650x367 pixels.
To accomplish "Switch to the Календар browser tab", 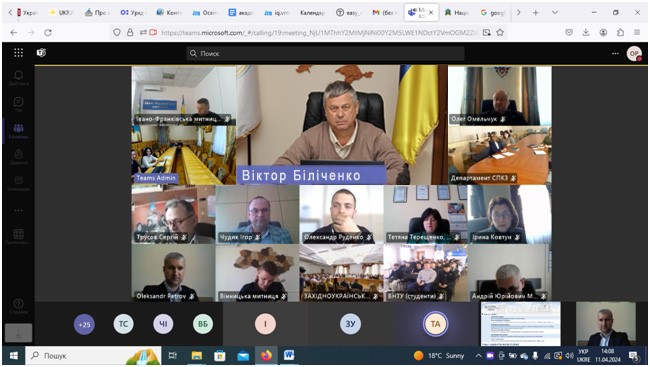I will [312, 13].
